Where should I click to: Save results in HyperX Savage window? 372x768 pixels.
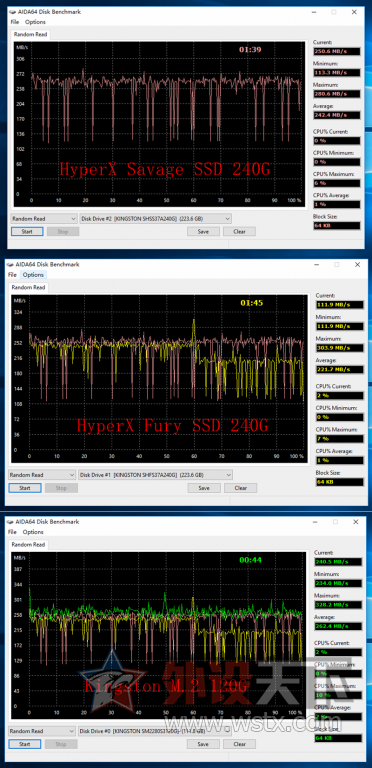click(x=203, y=232)
